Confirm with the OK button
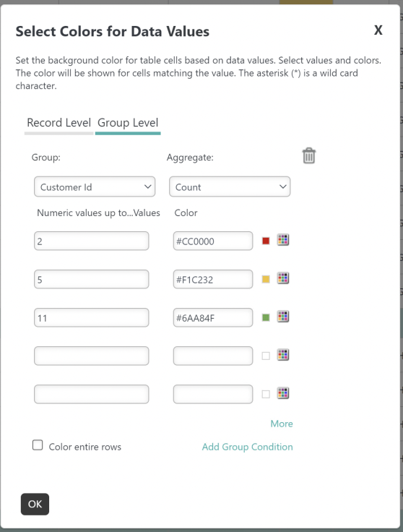The width and height of the screenshot is (403, 532). tap(35, 504)
